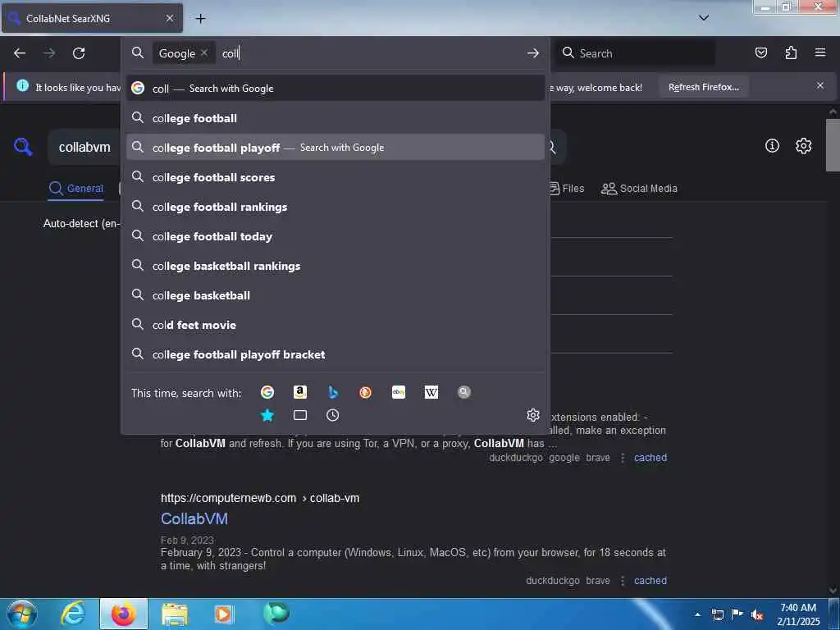Image resolution: width=840 pixels, height=630 pixels.
Task: Pick the 'college football scores' suggestion
Action: (336, 177)
